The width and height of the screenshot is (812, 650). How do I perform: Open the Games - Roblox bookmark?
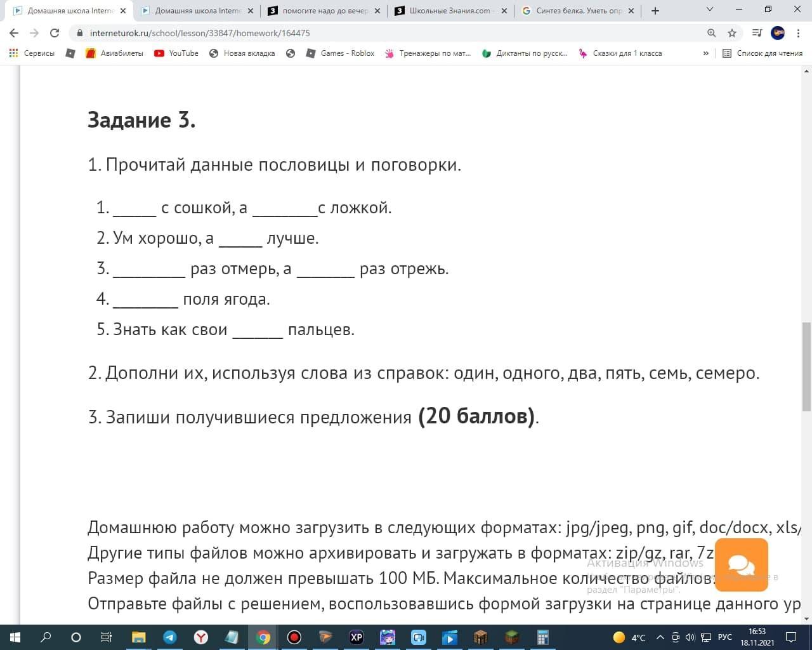[340, 53]
